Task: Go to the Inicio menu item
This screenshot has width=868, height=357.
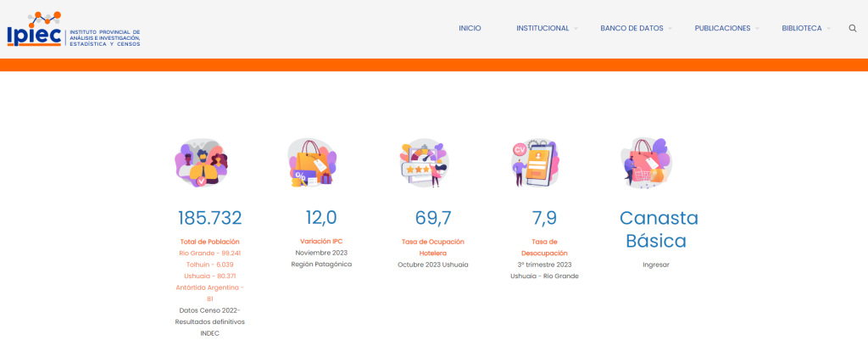Action: click(470, 28)
